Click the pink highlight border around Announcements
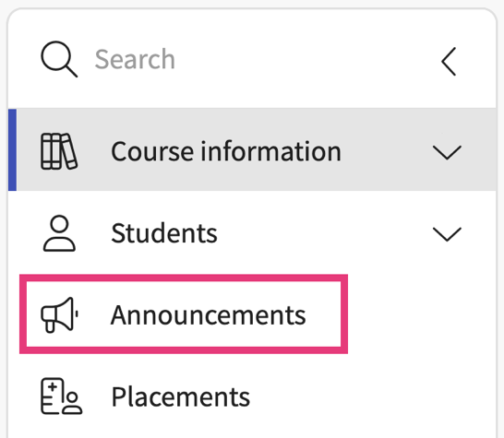504x438 pixels. click(x=184, y=278)
